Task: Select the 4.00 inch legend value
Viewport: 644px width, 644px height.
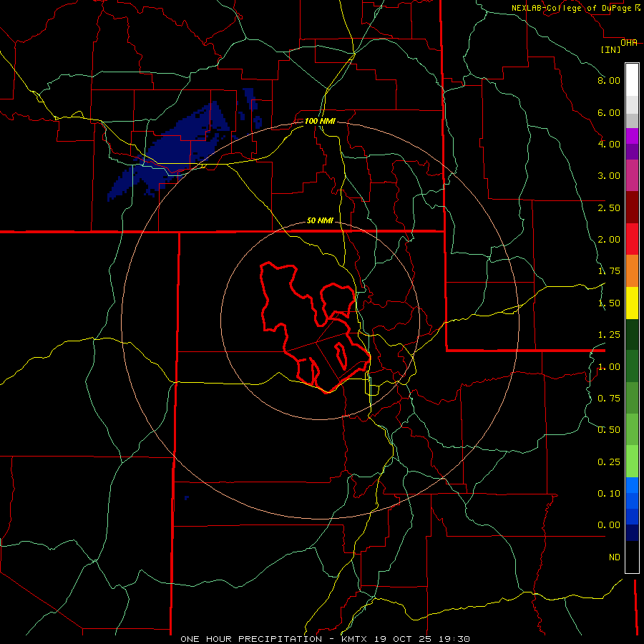Action: coord(609,144)
